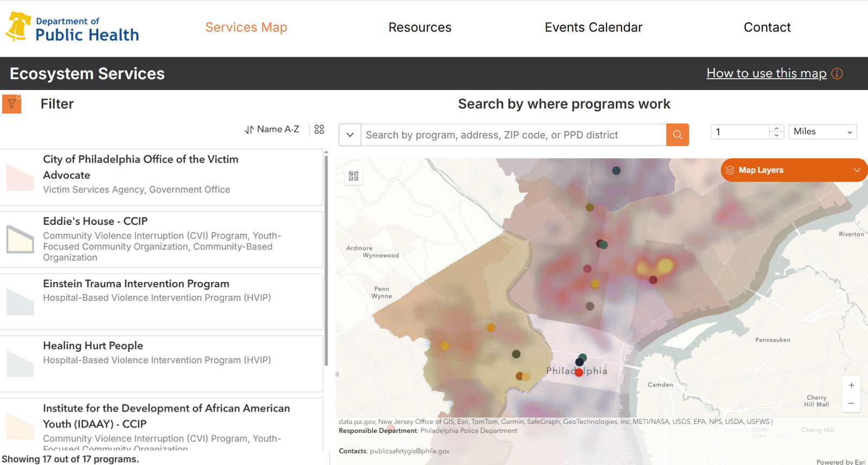Image resolution: width=868 pixels, height=465 pixels.
Task: Select Einstein Trauma Intervention Program entry
Action: coord(136,284)
